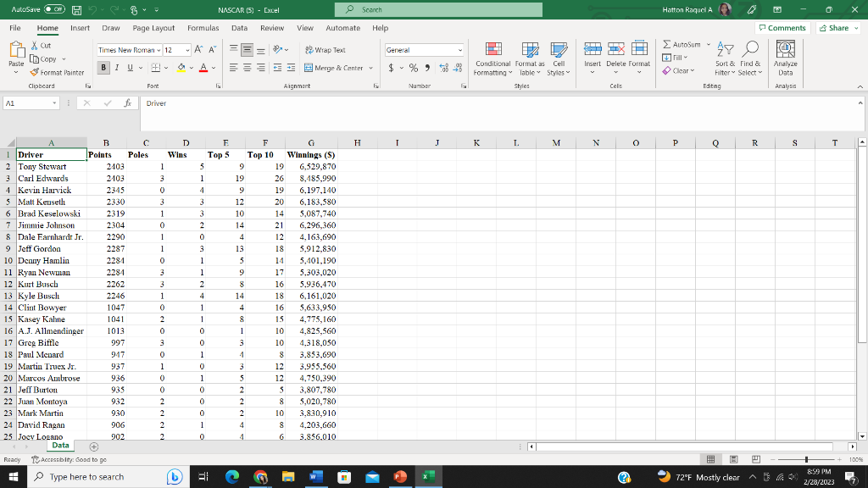Click Decrease Decimal icon
Image resolution: width=868 pixels, height=488 pixels.
coord(457,68)
